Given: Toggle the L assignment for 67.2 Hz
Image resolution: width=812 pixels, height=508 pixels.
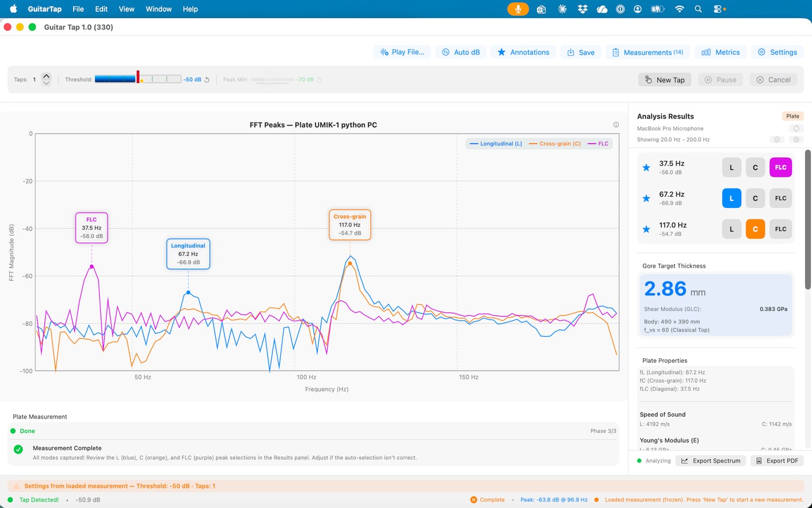Looking at the screenshot, I should [731, 198].
